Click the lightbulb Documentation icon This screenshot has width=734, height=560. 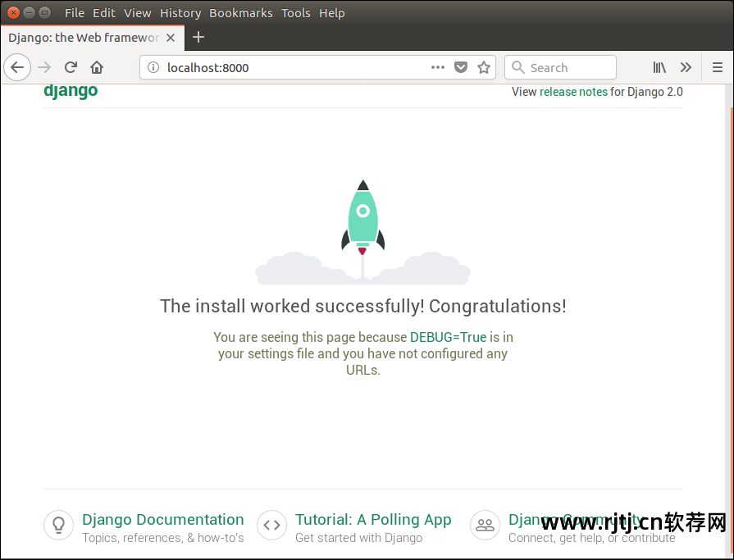click(x=58, y=525)
